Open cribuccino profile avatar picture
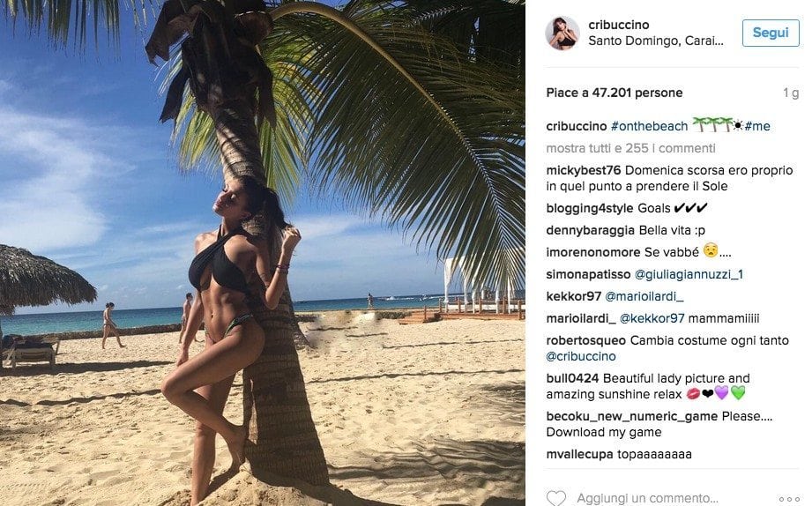The height and width of the screenshot is (506, 812). pyautogui.click(x=562, y=33)
